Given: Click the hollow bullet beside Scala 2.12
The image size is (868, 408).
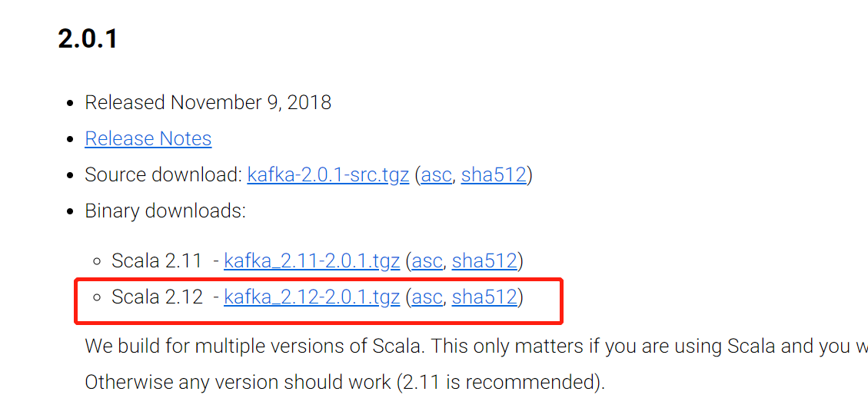Looking at the screenshot, I should pyautogui.click(x=97, y=297).
